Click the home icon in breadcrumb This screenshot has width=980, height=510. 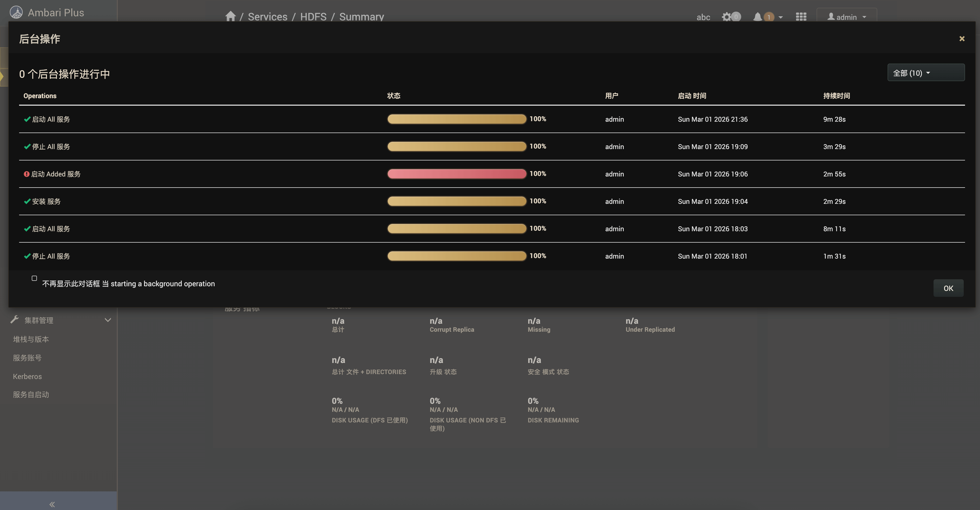click(x=230, y=16)
